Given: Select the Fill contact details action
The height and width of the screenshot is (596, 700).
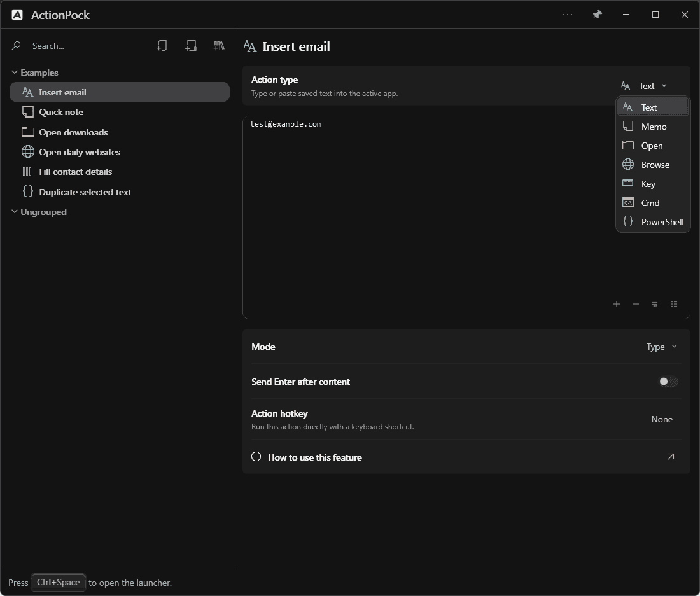Looking at the screenshot, I should 120,172.
